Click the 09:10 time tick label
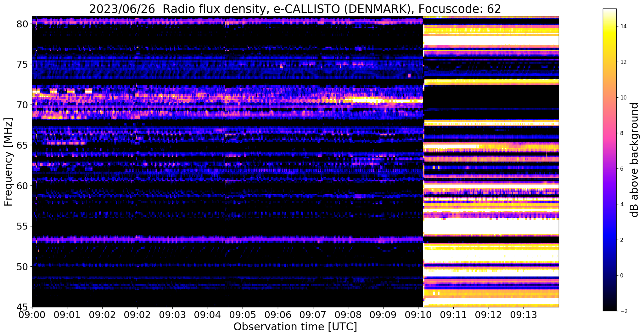This screenshot has width=644, height=336. (418, 315)
